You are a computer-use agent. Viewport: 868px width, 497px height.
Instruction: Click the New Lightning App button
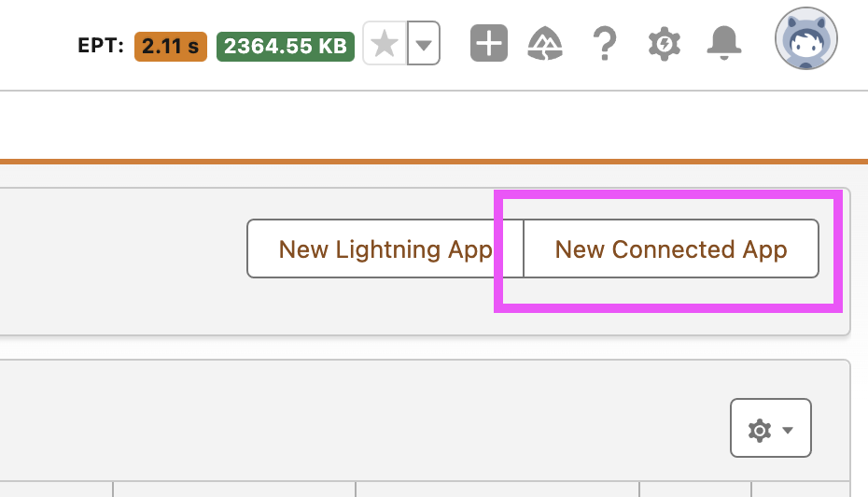(x=385, y=249)
